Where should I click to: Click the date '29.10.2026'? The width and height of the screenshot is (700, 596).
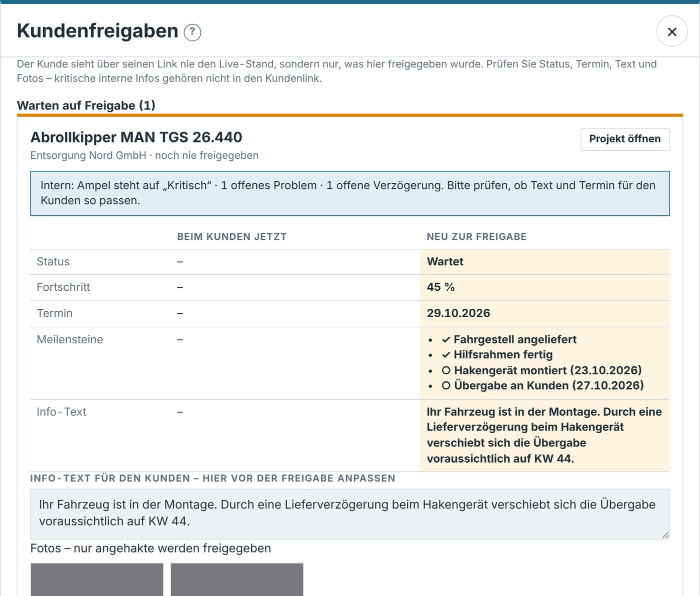click(x=458, y=313)
